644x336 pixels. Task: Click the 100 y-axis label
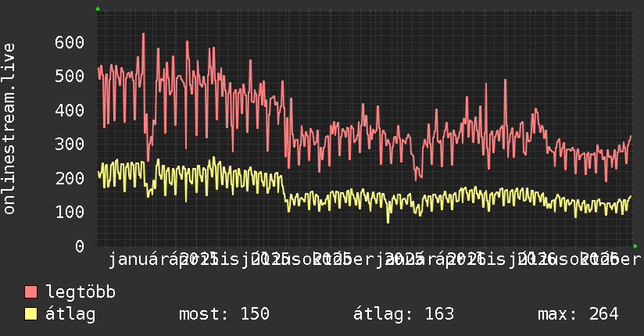point(70,212)
